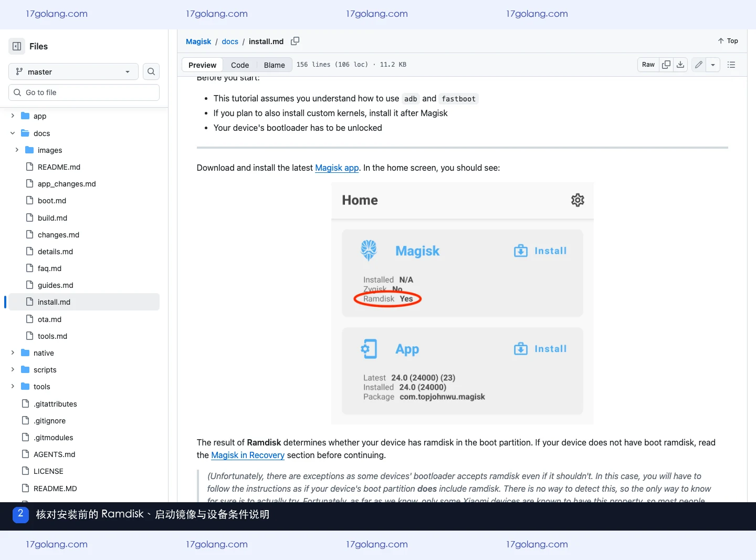The width and height of the screenshot is (756, 560).
Task: Open ota.md file
Action: point(49,319)
